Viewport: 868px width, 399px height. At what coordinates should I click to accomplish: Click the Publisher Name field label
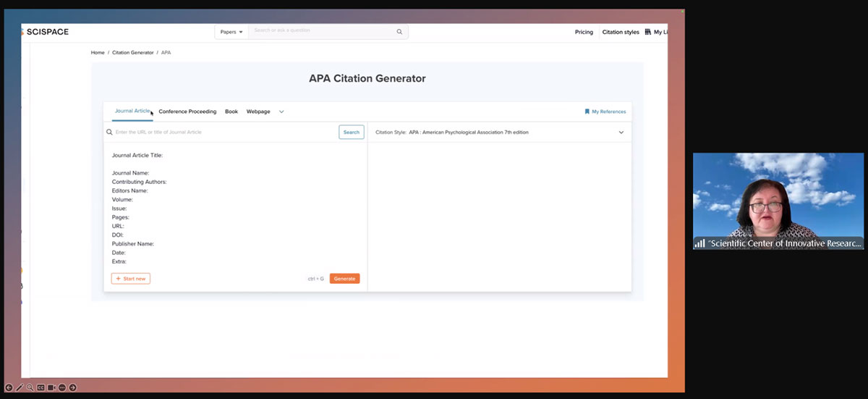point(133,244)
